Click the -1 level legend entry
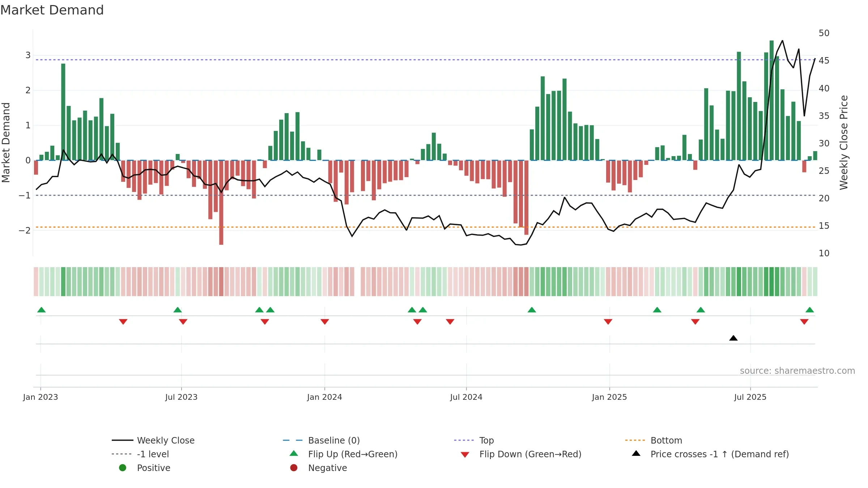 pyautogui.click(x=140, y=454)
